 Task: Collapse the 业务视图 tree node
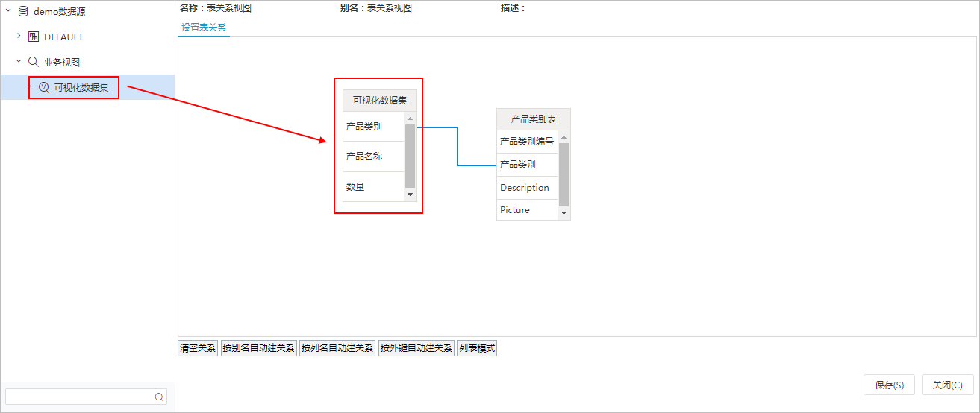[19, 61]
